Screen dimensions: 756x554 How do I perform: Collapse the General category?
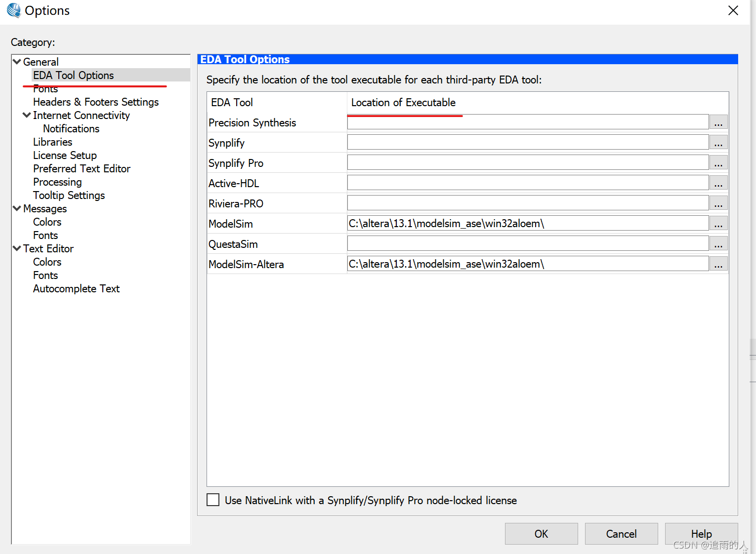click(17, 62)
